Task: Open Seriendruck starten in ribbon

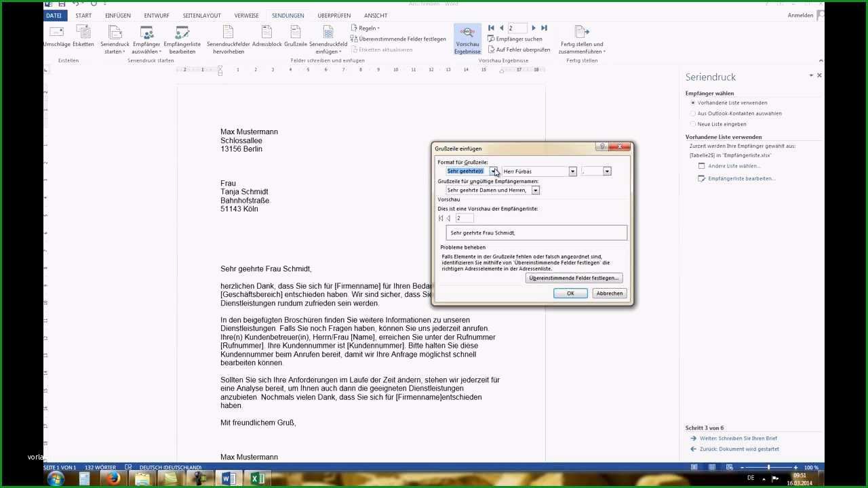Action: pos(115,39)
